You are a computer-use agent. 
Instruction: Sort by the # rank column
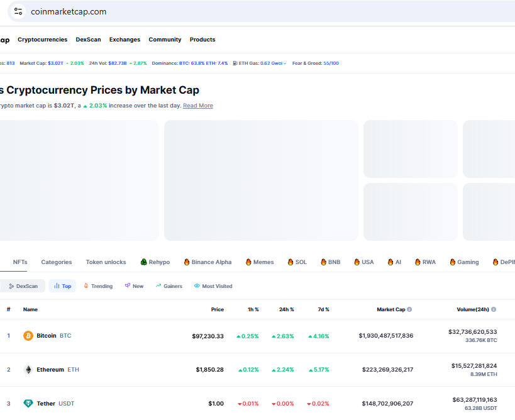click(x=9, y=309)
